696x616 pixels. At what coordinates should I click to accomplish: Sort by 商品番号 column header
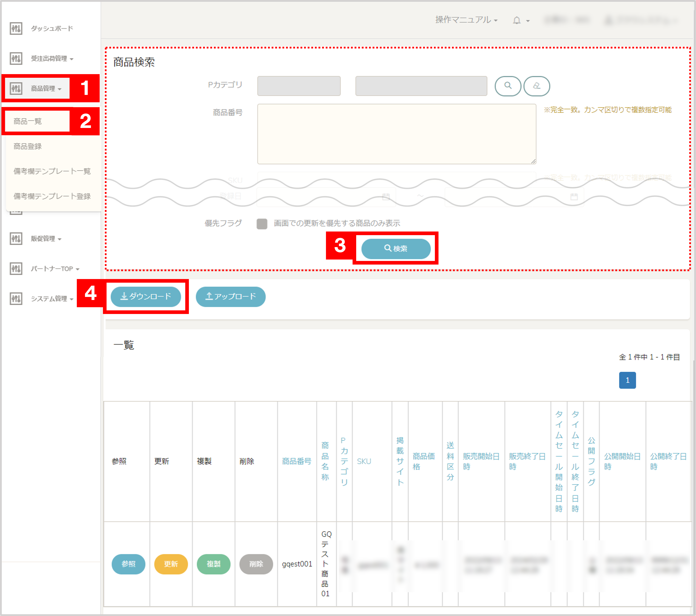(x=297, y=461)
